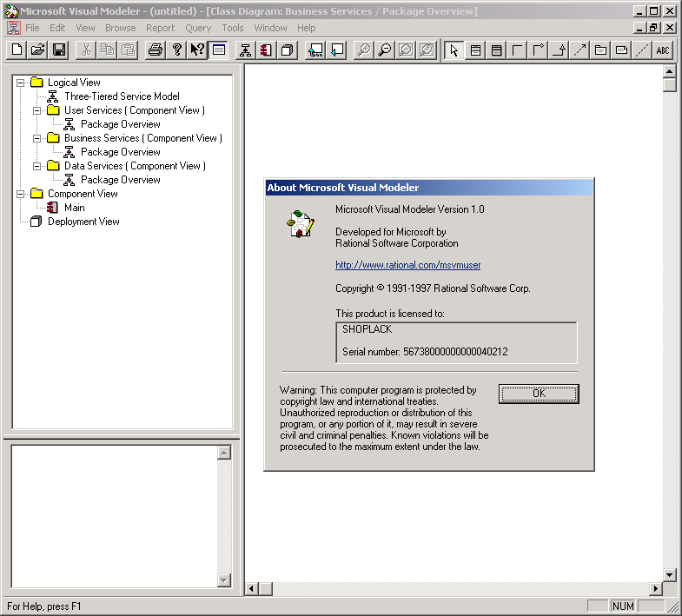
Task: Choose the Selection arrow tool
Action: pos(454,50)
